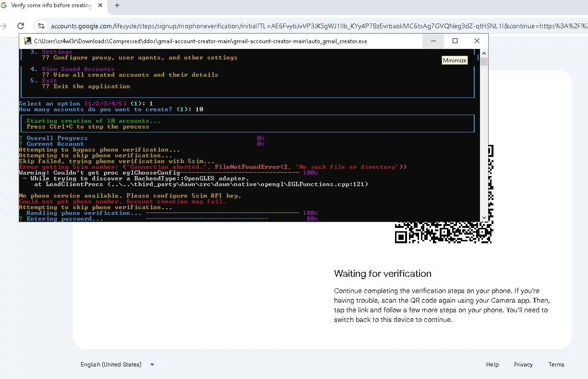Open the Terms link

[556, 365]
